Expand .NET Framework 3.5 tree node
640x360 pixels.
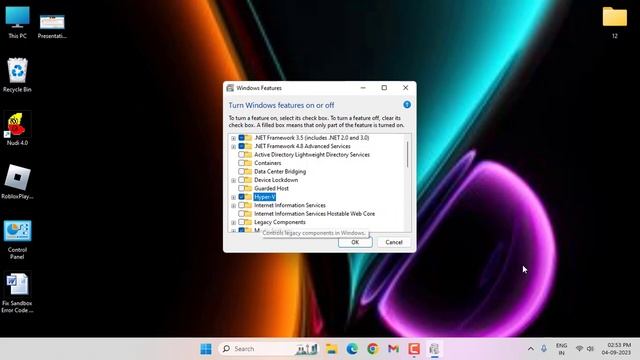coord(233,138)
